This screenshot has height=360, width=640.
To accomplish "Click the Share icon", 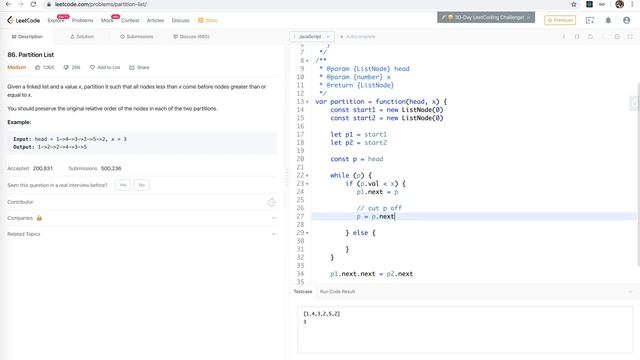I will (132, 67).
